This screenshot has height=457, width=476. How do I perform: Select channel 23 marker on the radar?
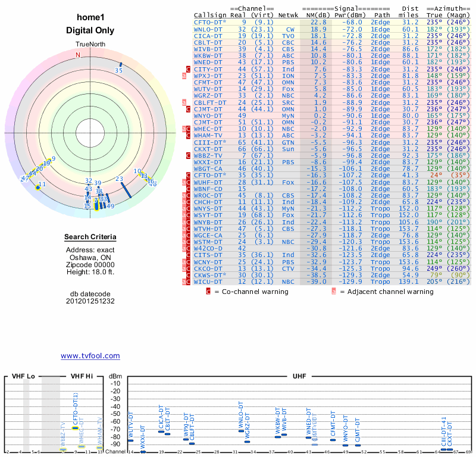126,188
